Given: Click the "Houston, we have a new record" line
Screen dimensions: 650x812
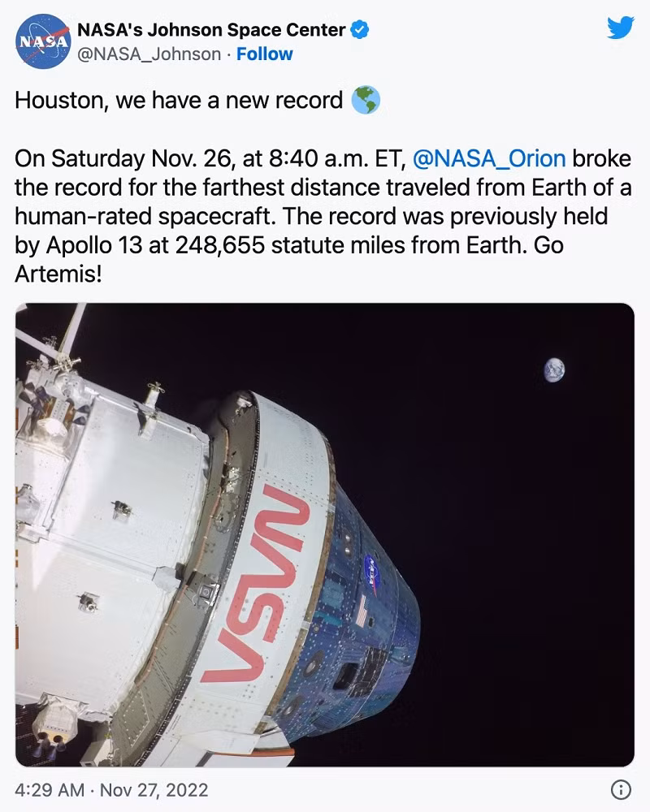Looking at the screenshot, I should pos(179,101).
